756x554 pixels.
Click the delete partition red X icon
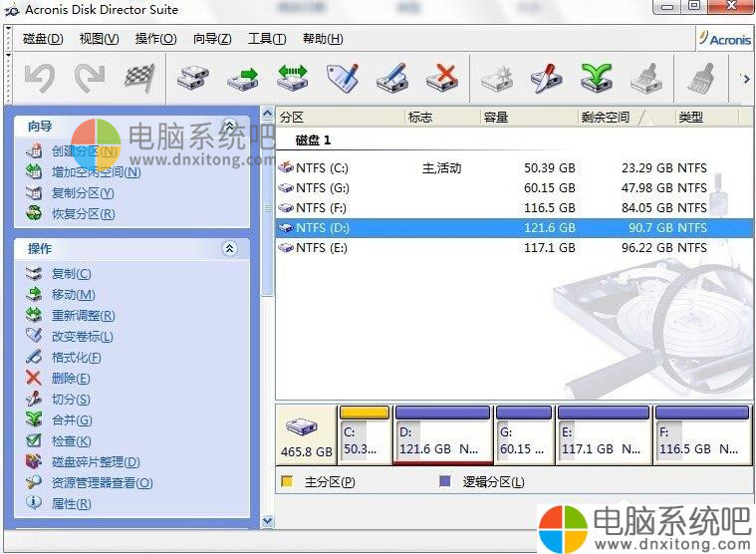coord(442,78)
